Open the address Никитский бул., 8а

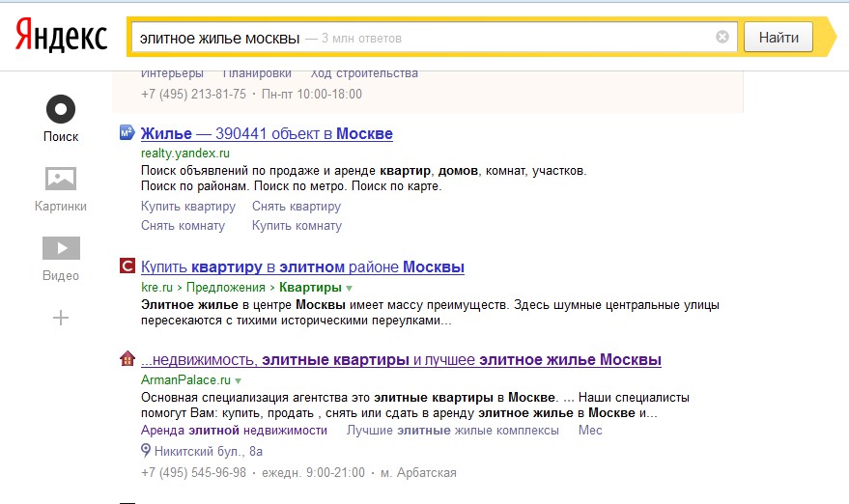point(209,451)
